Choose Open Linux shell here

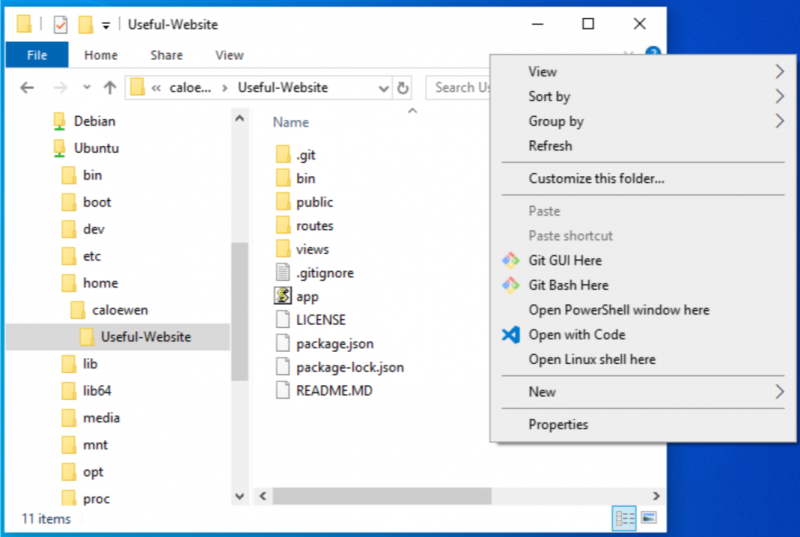592,359
